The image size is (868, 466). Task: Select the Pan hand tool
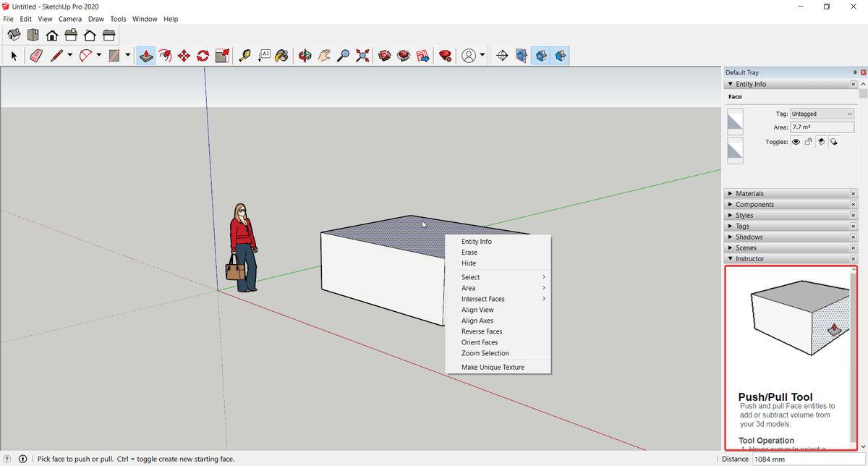(x=325, y=56)
